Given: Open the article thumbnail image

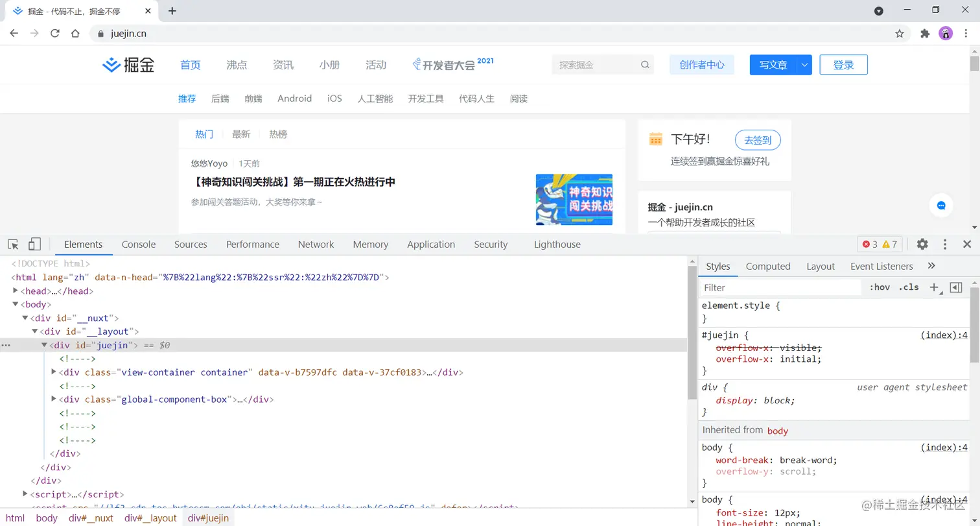Looking at the screenshot, I should tap(574, 200).
